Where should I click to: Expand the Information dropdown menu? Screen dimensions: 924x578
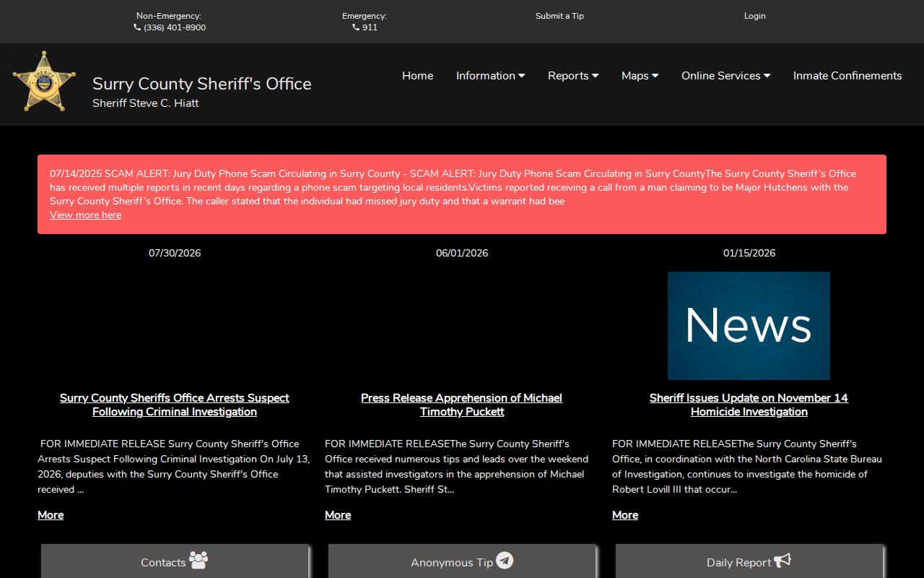pyautogui.click(x=491, y=76)
